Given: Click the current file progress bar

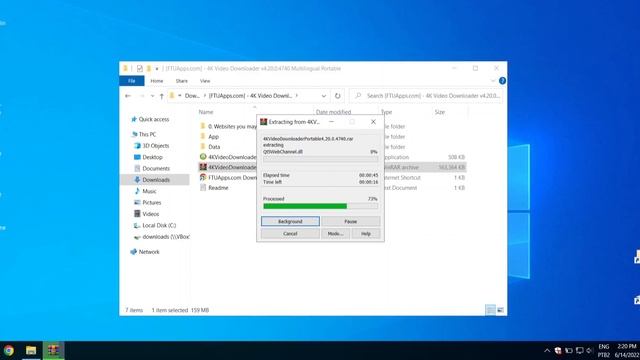Looking at the screenshot, I should [x=320, y=159].
